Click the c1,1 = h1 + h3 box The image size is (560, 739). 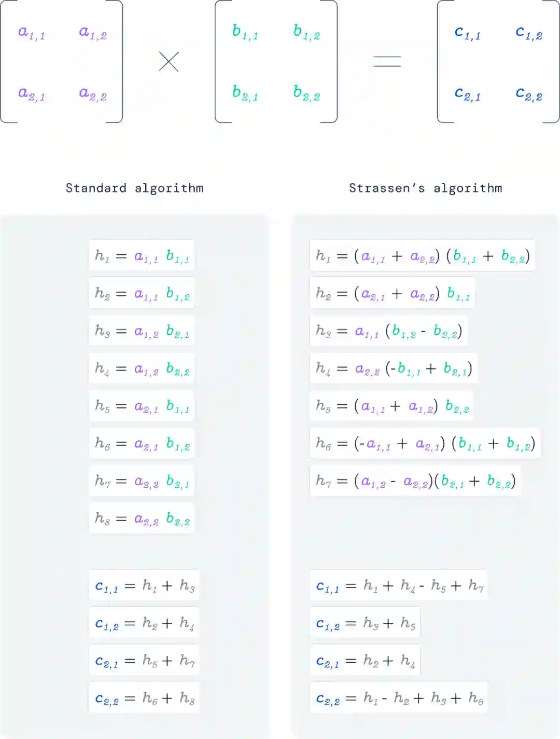[144, 586]
